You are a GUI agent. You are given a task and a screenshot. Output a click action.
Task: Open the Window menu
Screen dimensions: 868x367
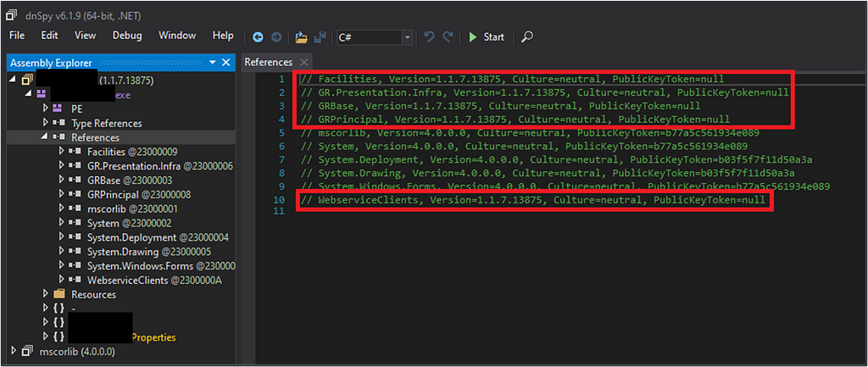click(177, 36)
